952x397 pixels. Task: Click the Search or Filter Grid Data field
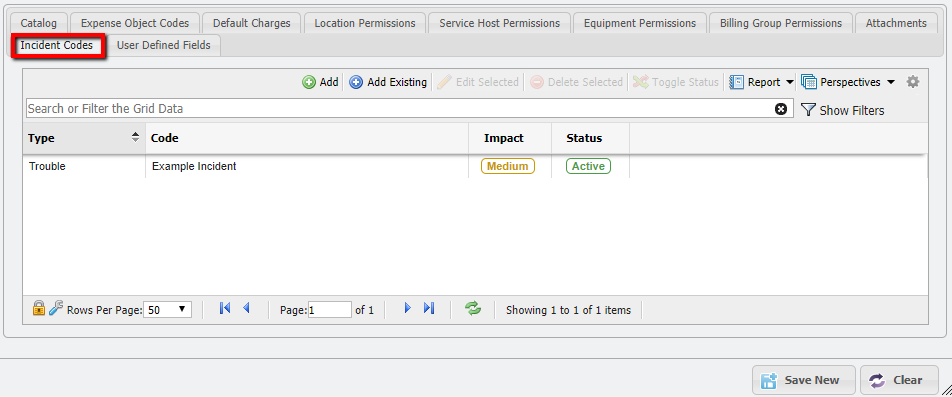click(x=409, y=109)
